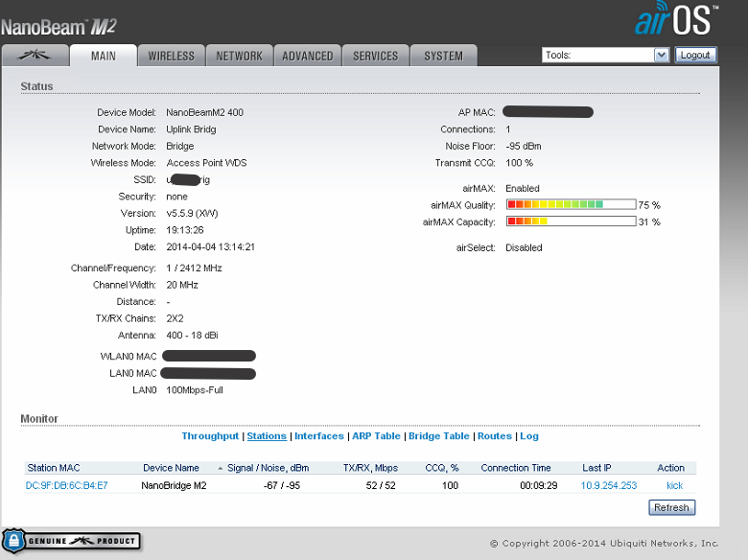Select the NanoBridge M2 device name cell
Screen dimensions: 748x560
click(x=174, y=485)
